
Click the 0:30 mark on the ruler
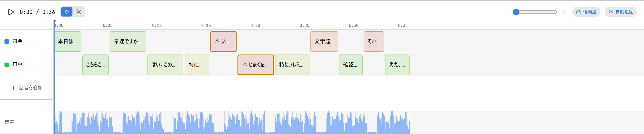354,25
